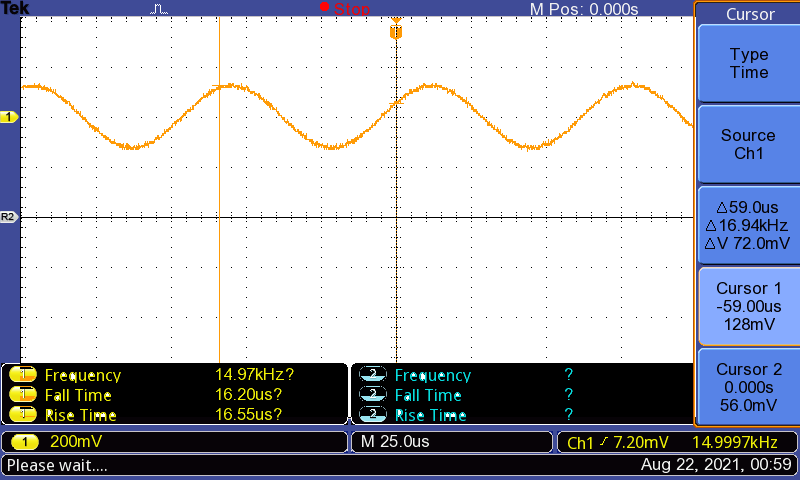Click the M 25.0us timebase readout
The height and width of the screenshot is (480, 800).
pos(395,441)
